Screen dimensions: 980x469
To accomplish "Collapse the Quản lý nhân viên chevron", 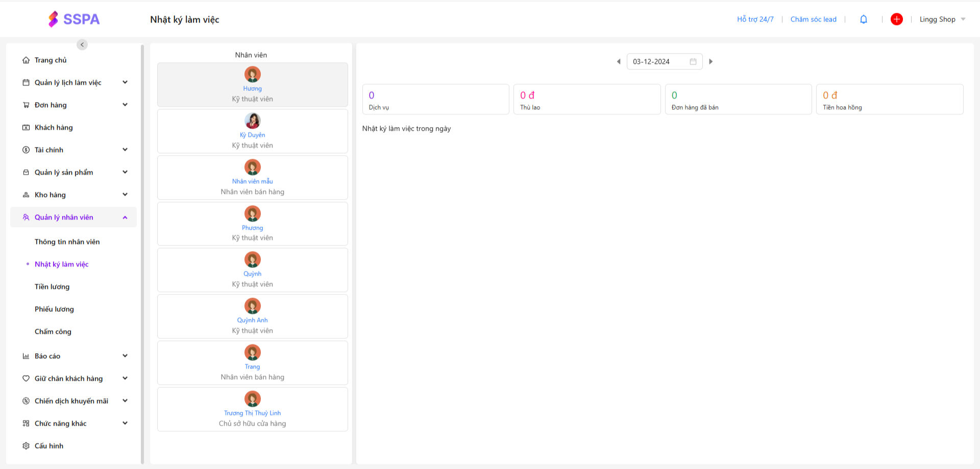I will [125, 217].
